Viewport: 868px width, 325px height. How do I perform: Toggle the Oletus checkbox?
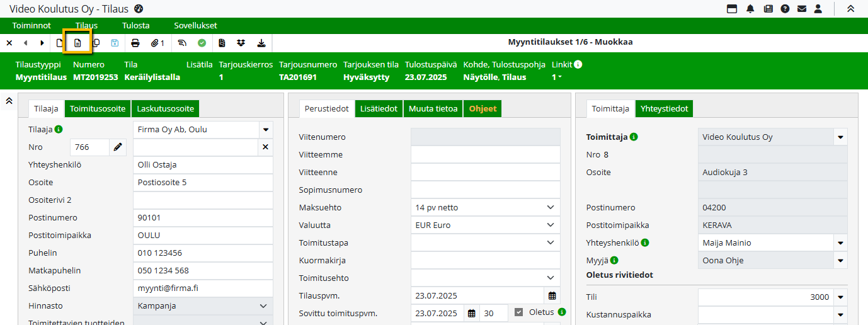click(x=519, y=312)
